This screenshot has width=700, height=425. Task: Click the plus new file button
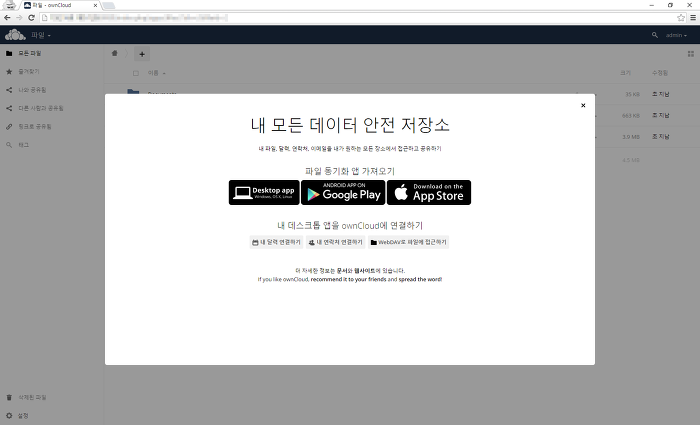[x=142, y=54]
